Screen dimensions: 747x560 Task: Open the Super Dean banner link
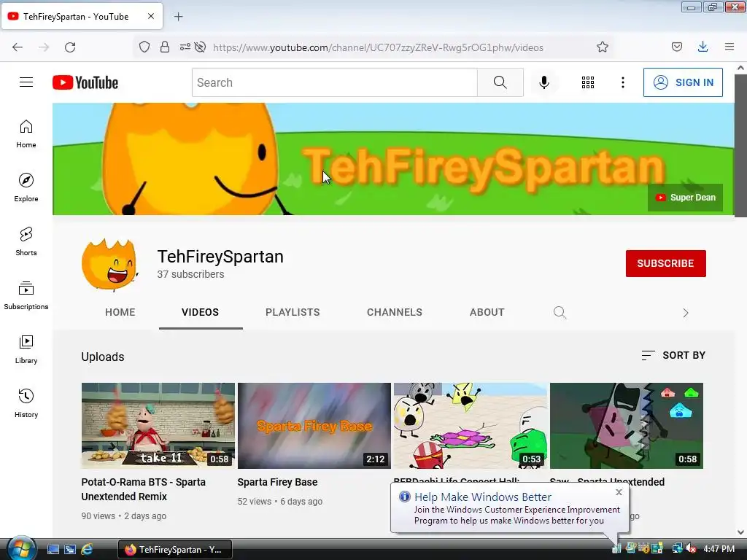(685, 198)
